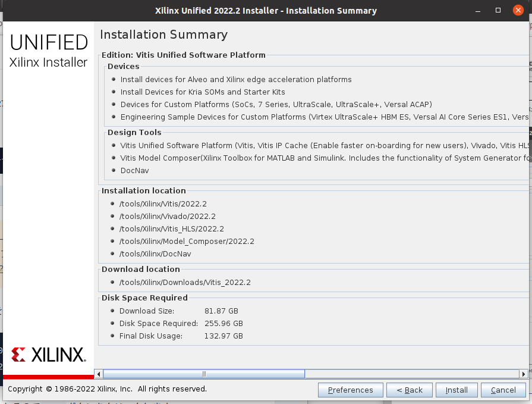The height and width of the screenshot is (404, 532).
Task: Click the horizontal scrollbar's right arrow
Action: click(524, 374)
